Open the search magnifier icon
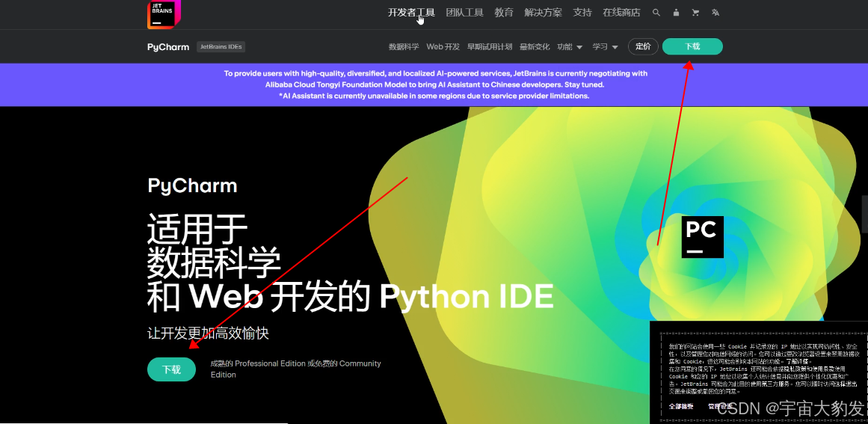Viewport: 868px width, 424px height. 656,13
